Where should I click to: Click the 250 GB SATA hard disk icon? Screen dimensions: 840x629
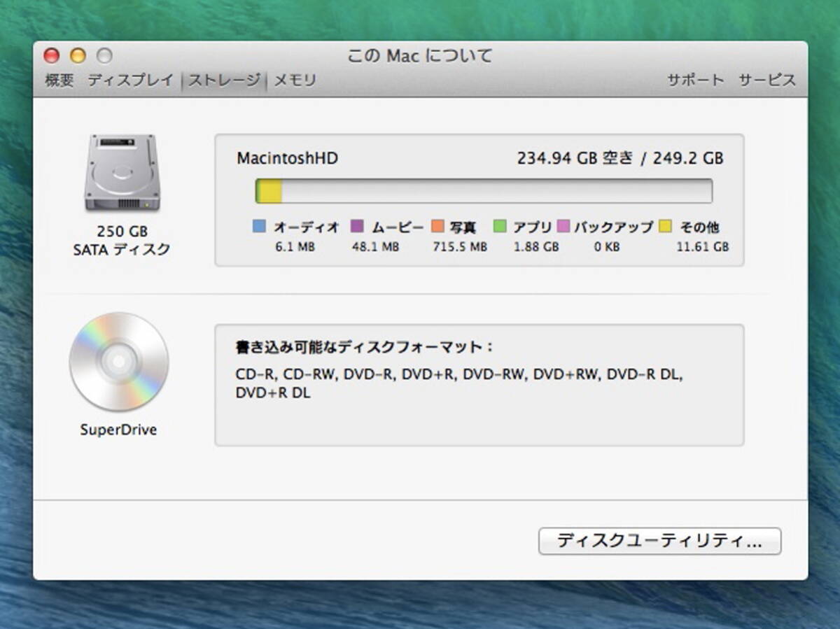coord(122,173)
